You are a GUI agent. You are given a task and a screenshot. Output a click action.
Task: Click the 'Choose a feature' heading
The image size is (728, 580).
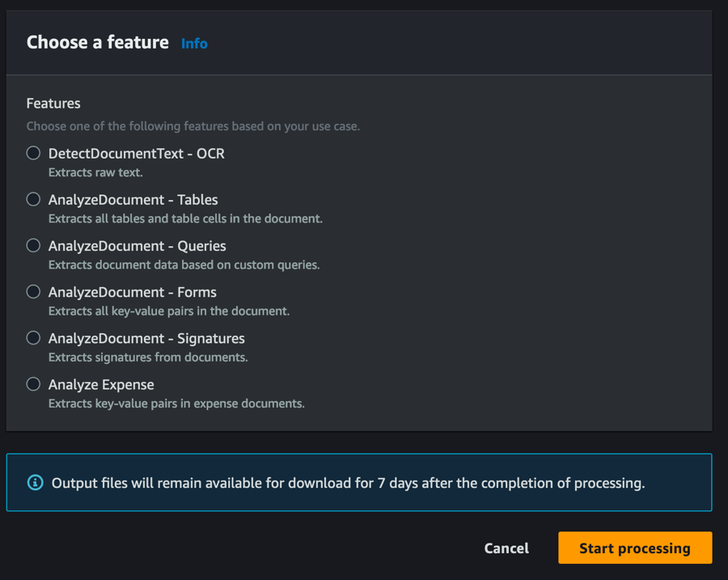click(97, 43)
